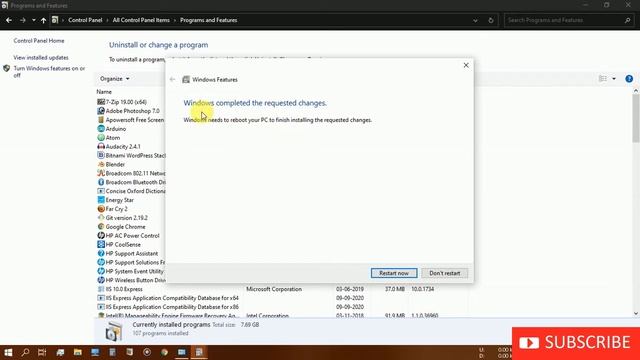Open the blue help icon

[629, 79]
